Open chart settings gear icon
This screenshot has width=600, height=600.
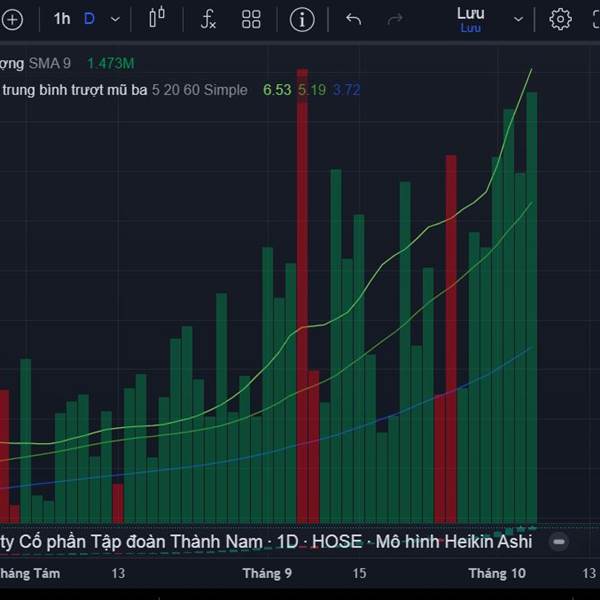click(x=560, y=19)
